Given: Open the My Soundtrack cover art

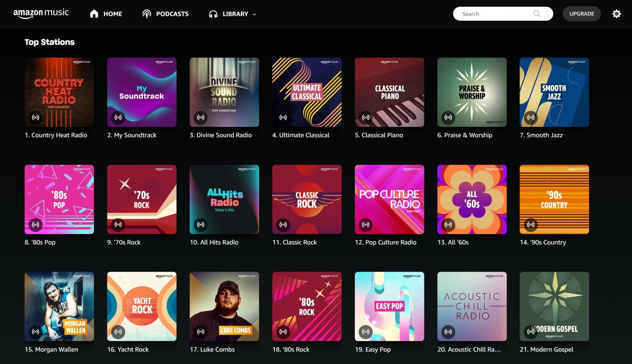Looking at the screenshot, I should pyautogui.click(x=142, y=92).
